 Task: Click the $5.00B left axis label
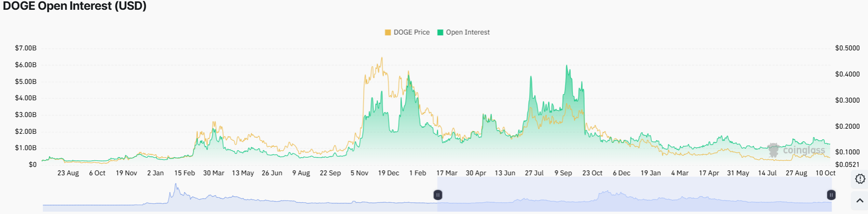click(x=26, y=82)
